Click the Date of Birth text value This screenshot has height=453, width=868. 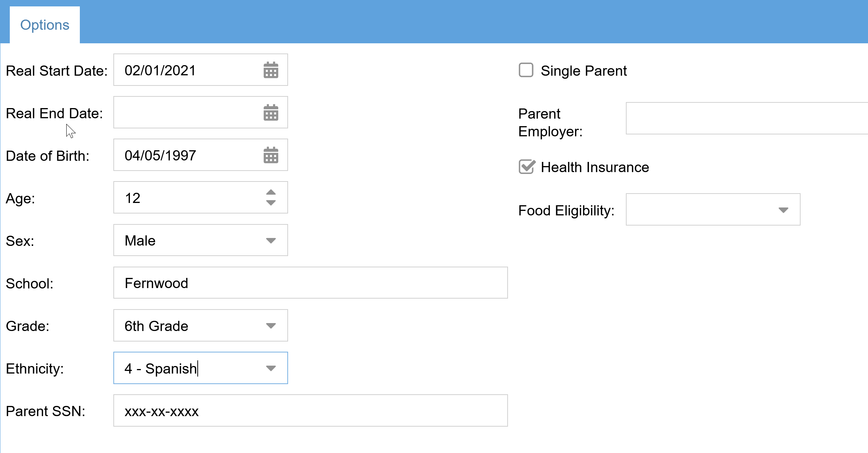160,156
